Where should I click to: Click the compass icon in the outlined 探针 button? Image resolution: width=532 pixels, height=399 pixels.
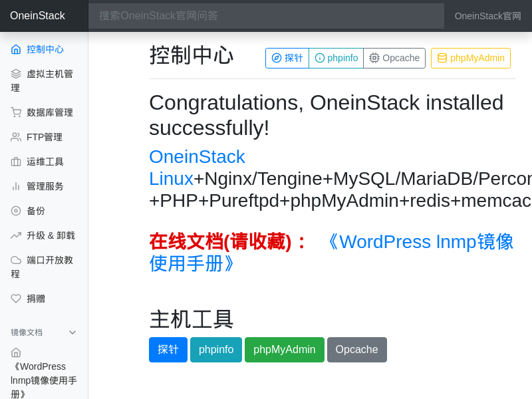pos(277,58)
